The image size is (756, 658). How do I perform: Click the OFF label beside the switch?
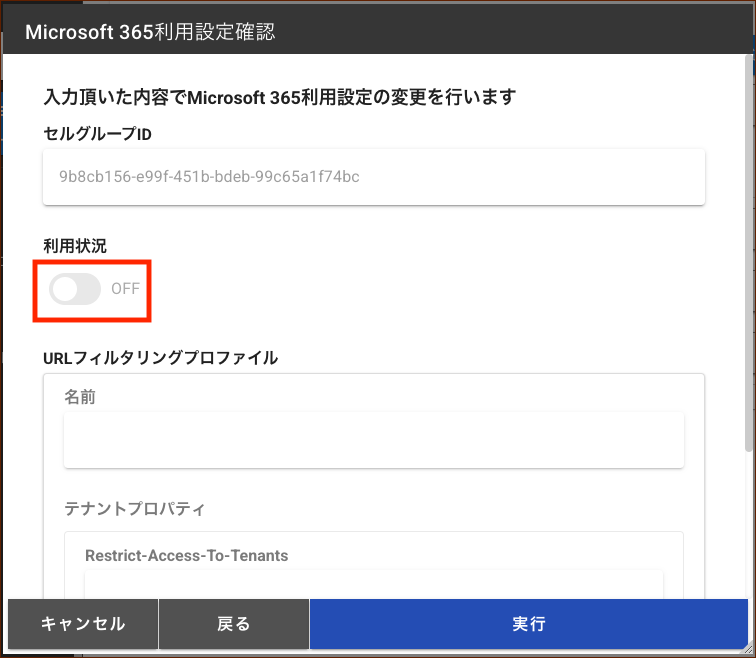click(x=126, y=289)
